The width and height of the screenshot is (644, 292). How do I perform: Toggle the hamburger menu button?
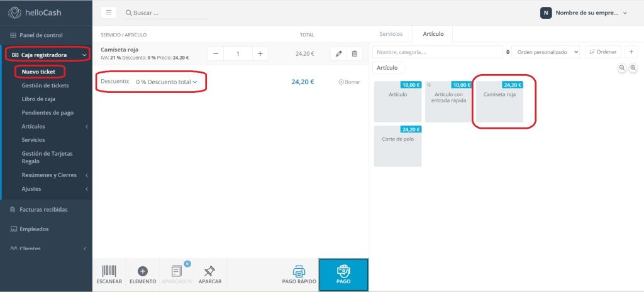click(x=109, y=13)
